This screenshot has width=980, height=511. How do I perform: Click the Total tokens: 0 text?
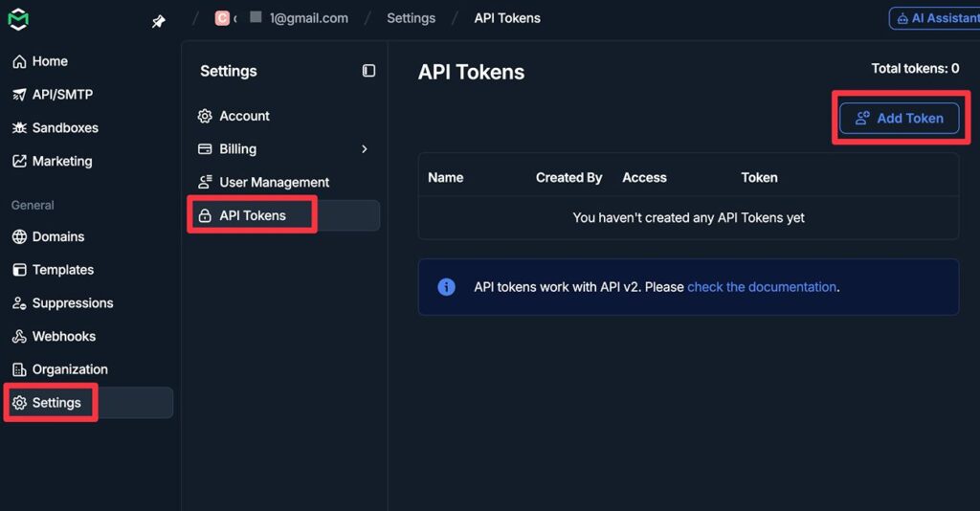pos(915,69)
